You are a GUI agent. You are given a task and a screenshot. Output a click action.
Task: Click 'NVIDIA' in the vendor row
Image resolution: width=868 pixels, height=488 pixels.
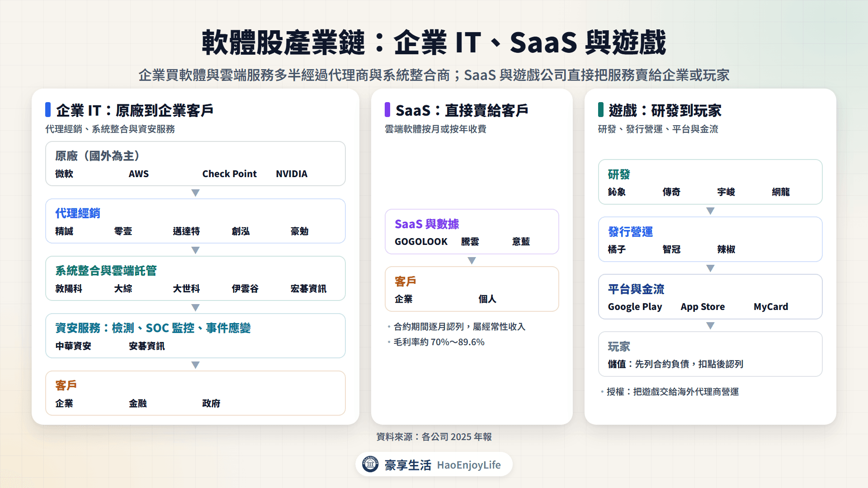pyautogui.click(x=292, y=174)
